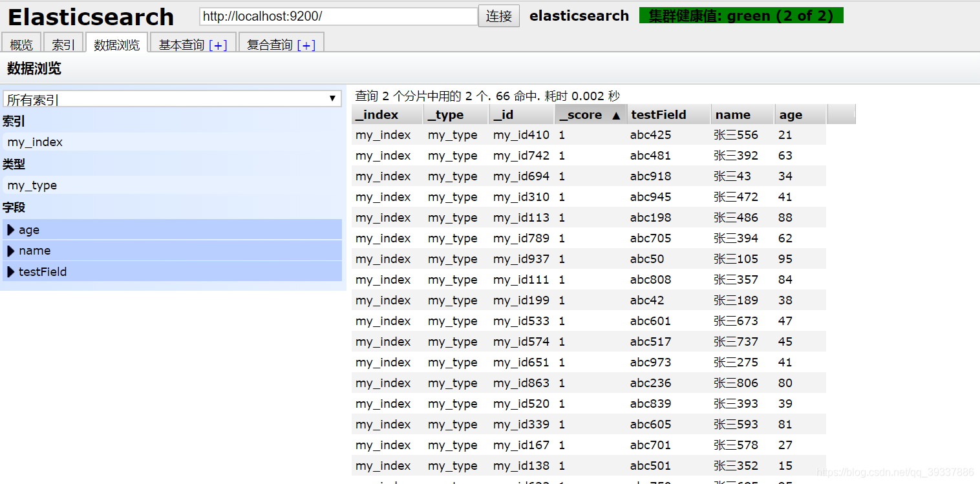The width and height of the screenshot is (980, 484).
Task: Switch to the 索引 tab
Action: [x=63, y=44]
